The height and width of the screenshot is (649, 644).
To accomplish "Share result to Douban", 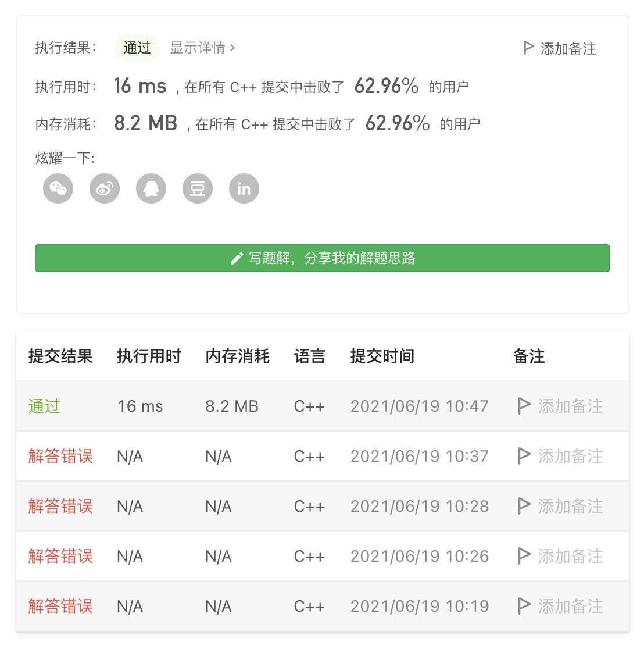I will [198, 188].
